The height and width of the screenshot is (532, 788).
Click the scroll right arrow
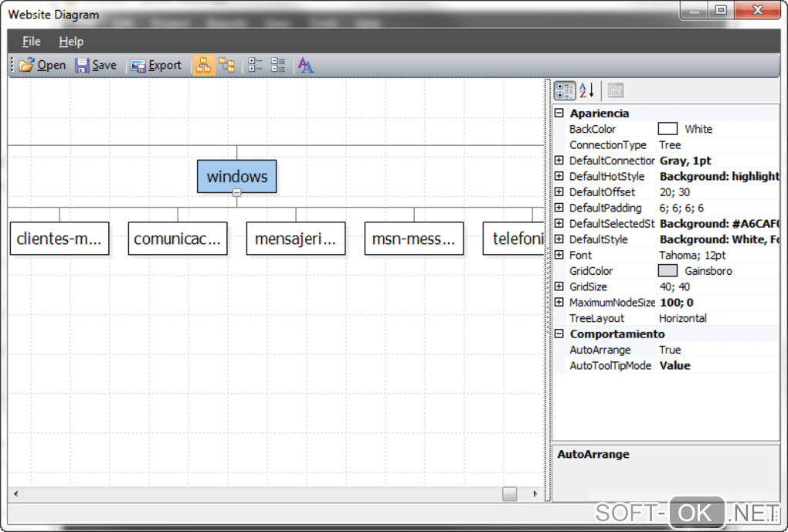[535, 494]
